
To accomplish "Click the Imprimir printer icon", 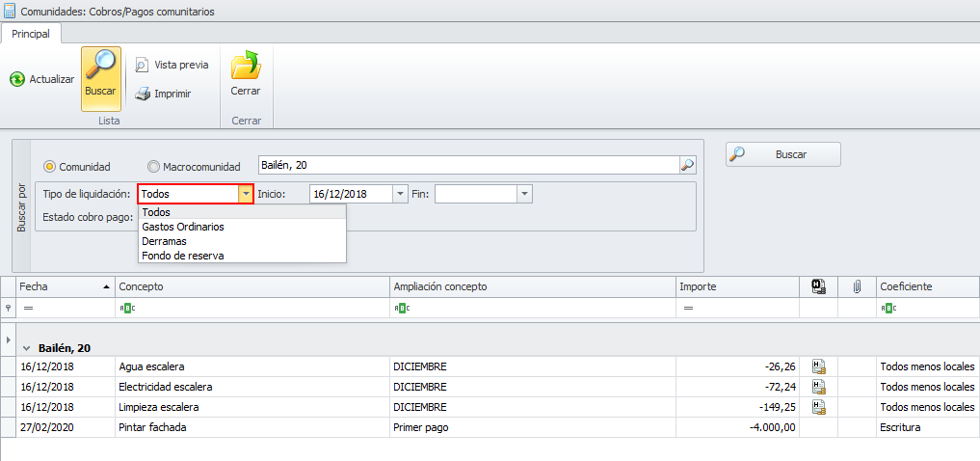I will point(144,94).
